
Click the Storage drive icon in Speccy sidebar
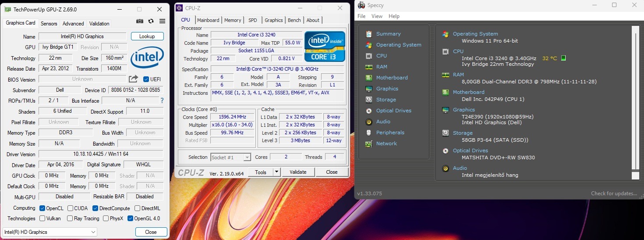369,100
